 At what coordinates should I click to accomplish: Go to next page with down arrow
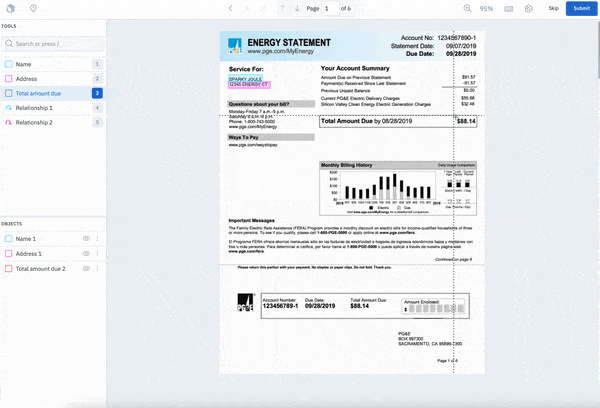point(297,8)
